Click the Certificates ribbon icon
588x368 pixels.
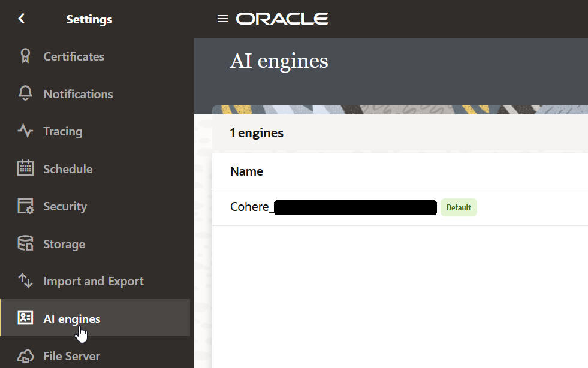(25, 56)
